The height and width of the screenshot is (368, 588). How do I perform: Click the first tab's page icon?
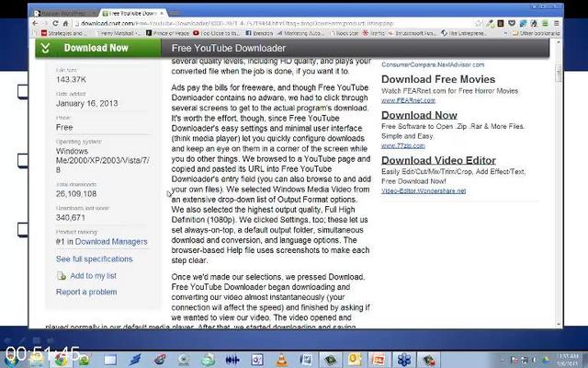point(37,13)
